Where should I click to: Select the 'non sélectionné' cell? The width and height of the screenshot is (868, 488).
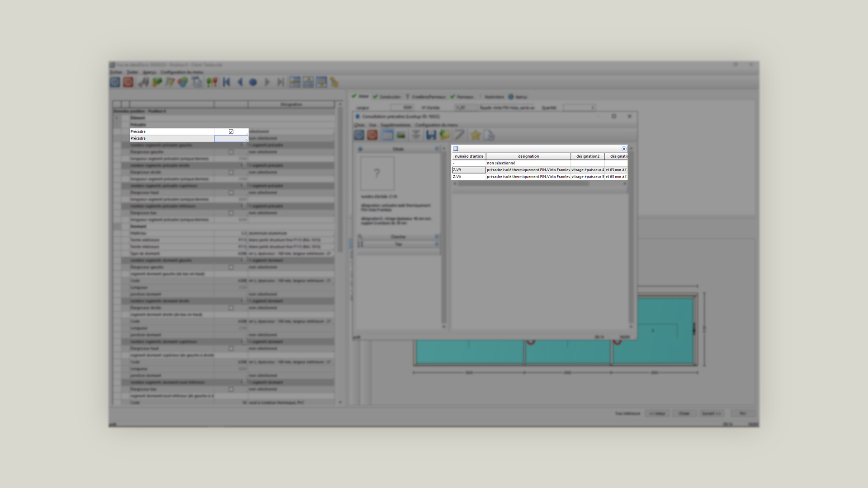(528, 163)
